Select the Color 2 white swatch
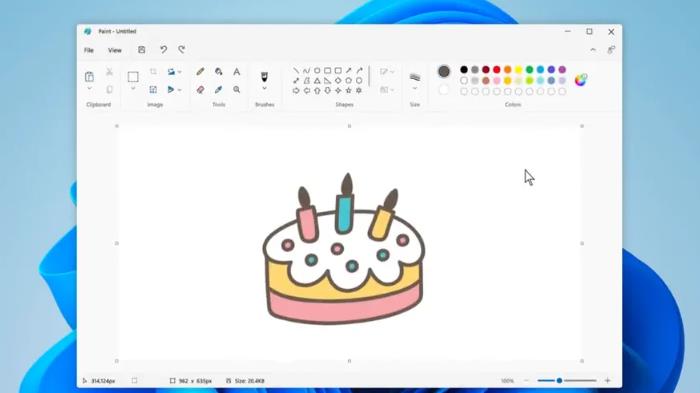 point(443,90)
